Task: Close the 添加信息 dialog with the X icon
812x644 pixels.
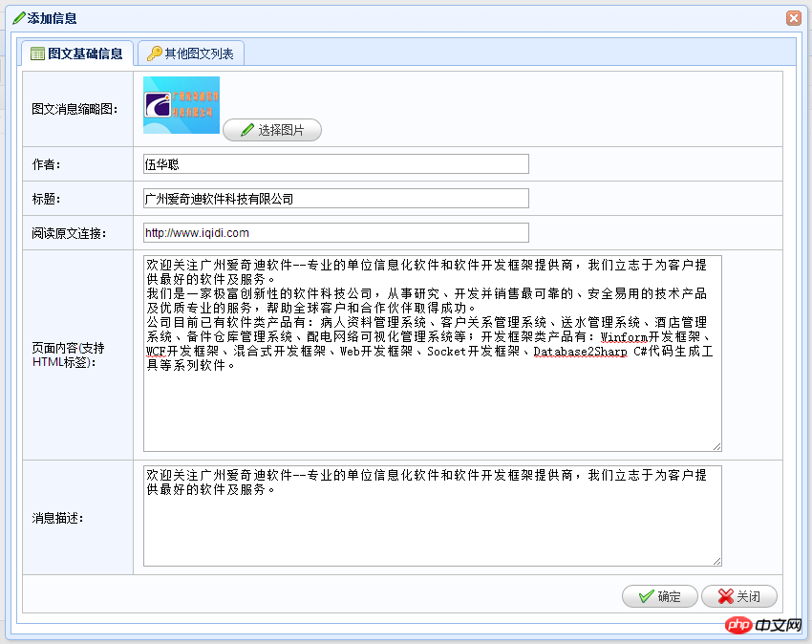Action: (793, 18)
